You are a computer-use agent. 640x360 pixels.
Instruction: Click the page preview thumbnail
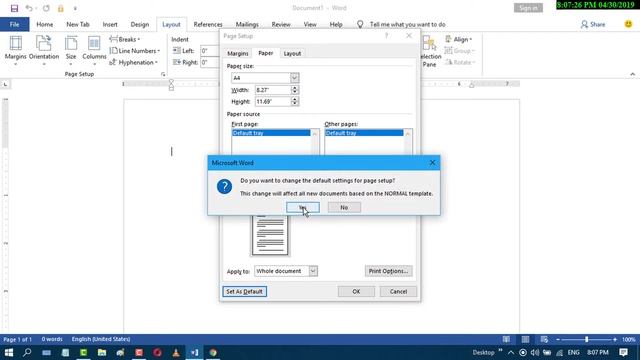click(x=270, y=235)
